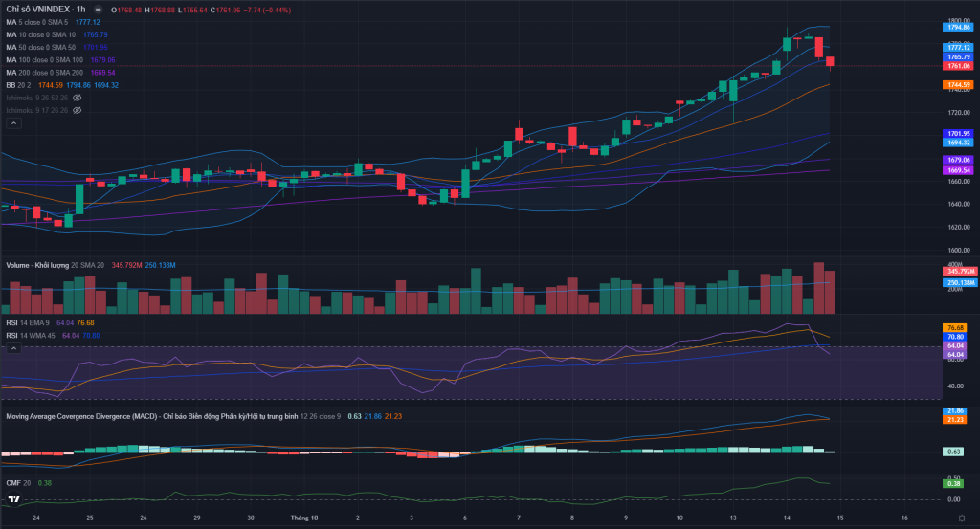This screenshot has width=980, height=529.
Task: Select the Chỉ số VNINDEX symbol title
Action: [x=40, y=10]
